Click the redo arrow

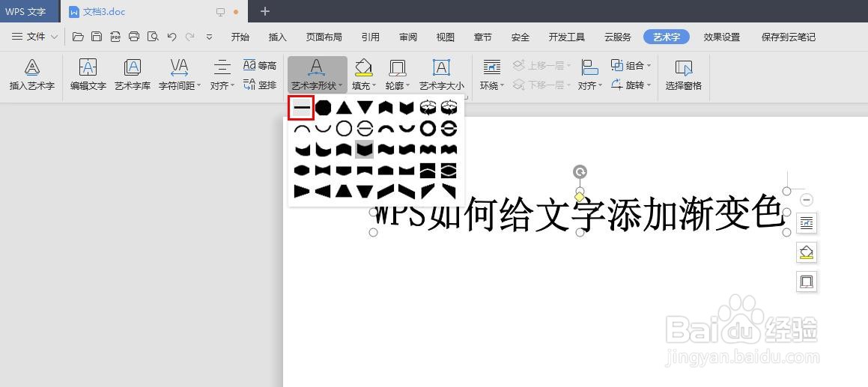[x=190, y=37]
